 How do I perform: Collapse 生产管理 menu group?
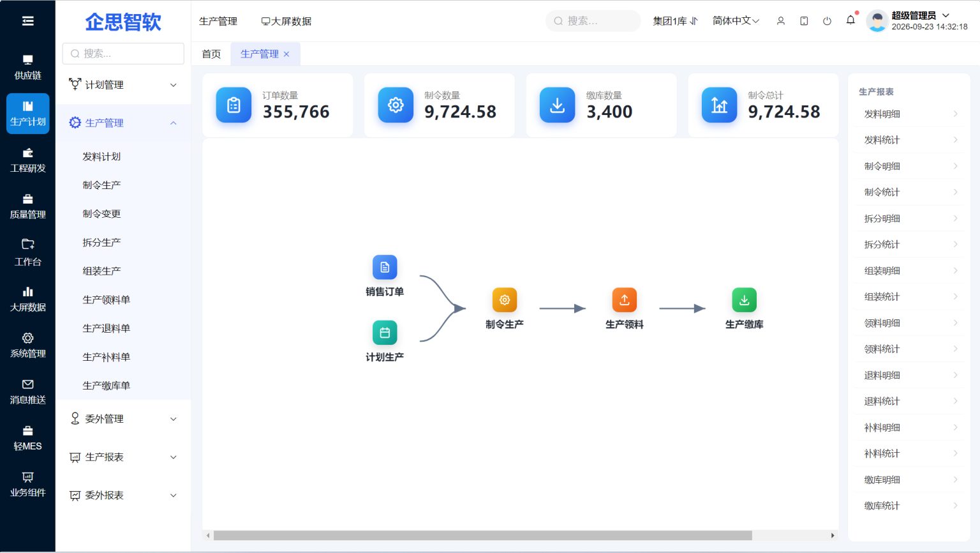123,123
